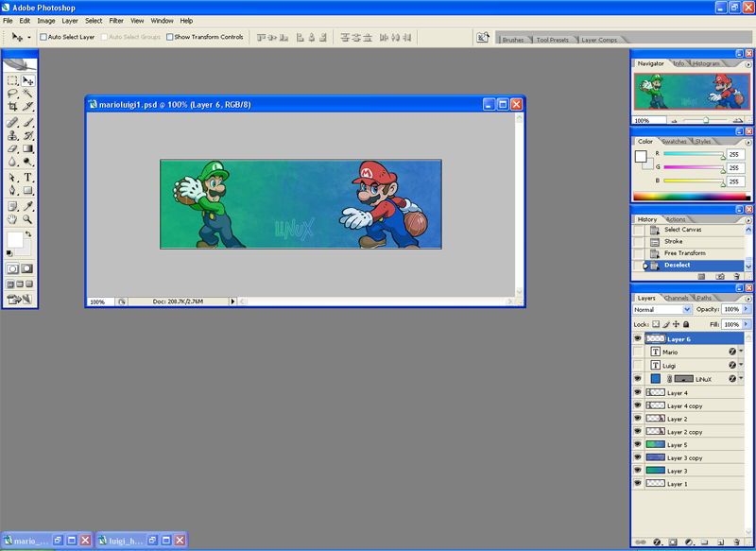
Task: Pick the Type tool in toolbox
Action: [28, 177]
